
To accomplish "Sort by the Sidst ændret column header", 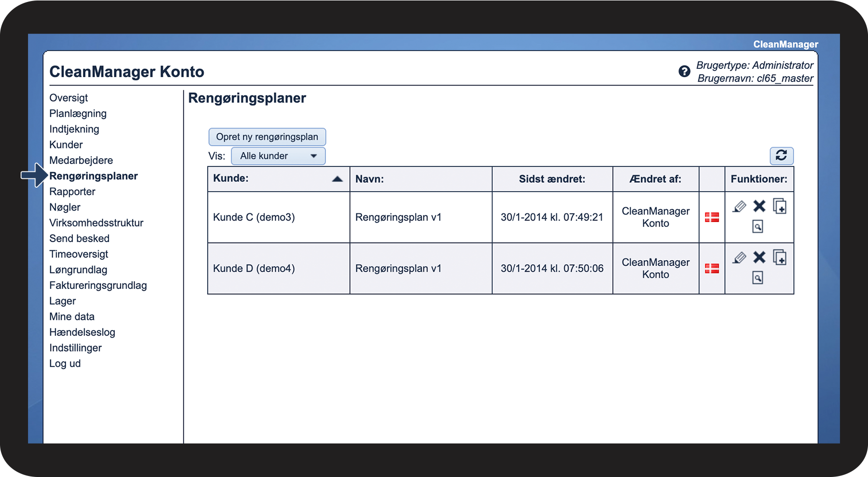I will point(552,179).
